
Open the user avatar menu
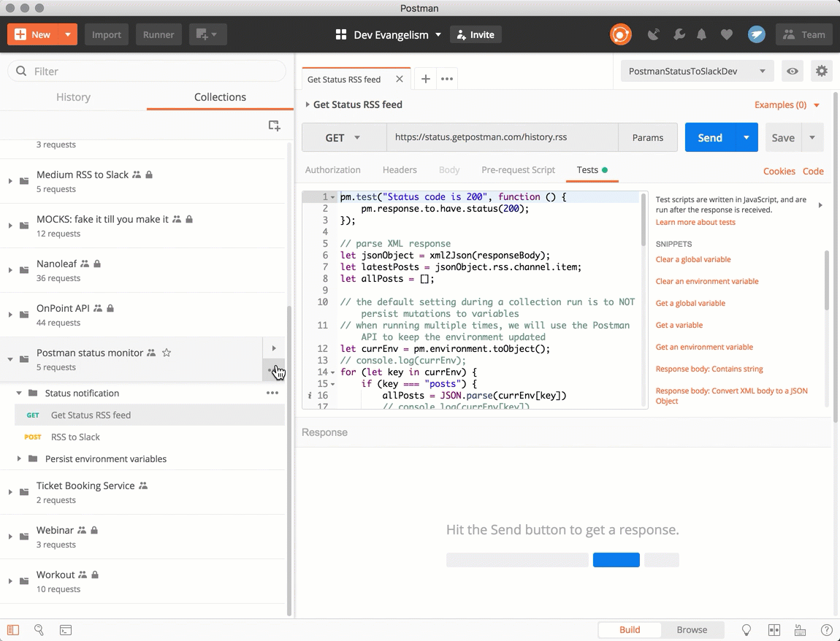[x=757, y=35]
